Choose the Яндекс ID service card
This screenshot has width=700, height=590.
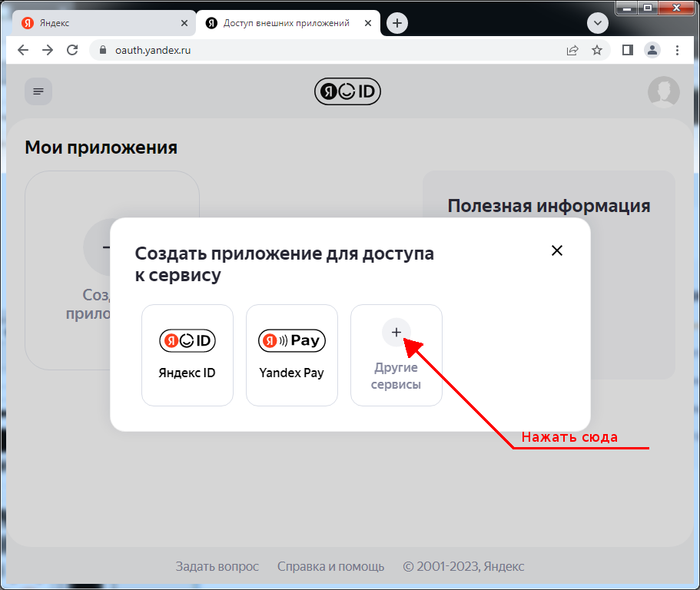point(187,355)
